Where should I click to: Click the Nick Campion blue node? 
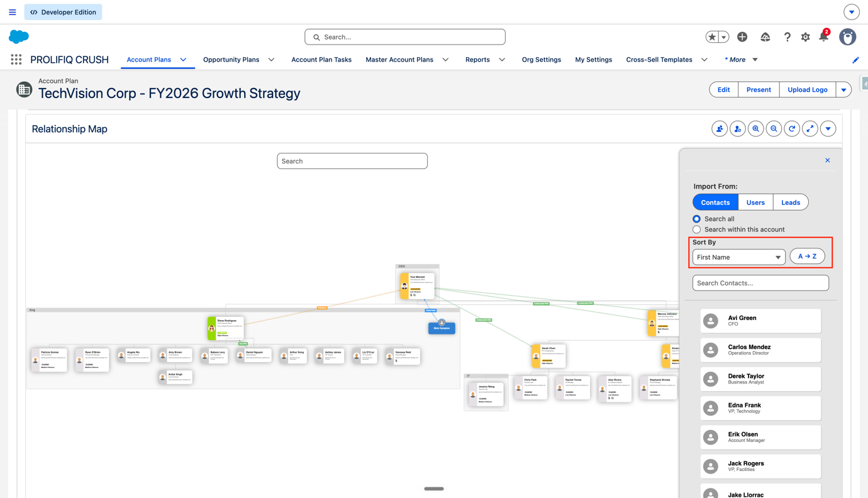point(442,327)
